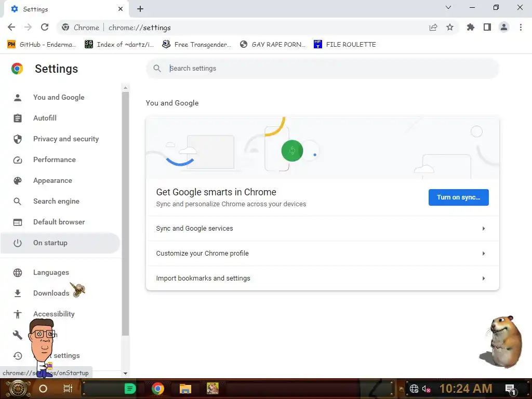The image size is (532, 399).
Task: Click the Reset settings clock icon
Action: pos(18,355)
